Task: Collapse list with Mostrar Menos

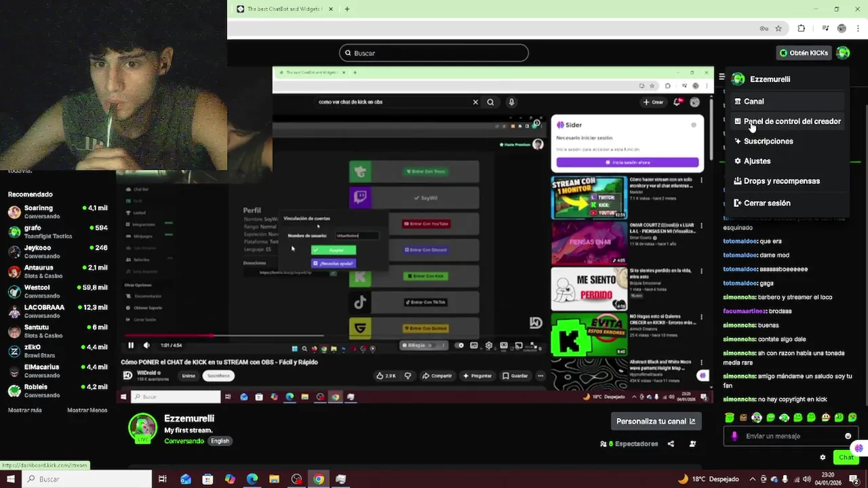Action: [x=87, y=410]
